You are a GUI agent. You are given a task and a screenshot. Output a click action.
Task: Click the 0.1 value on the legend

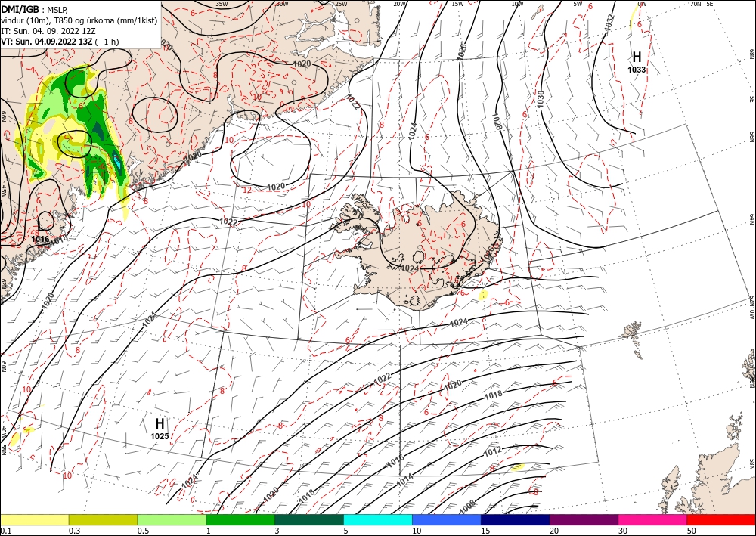tap(5, 531)
